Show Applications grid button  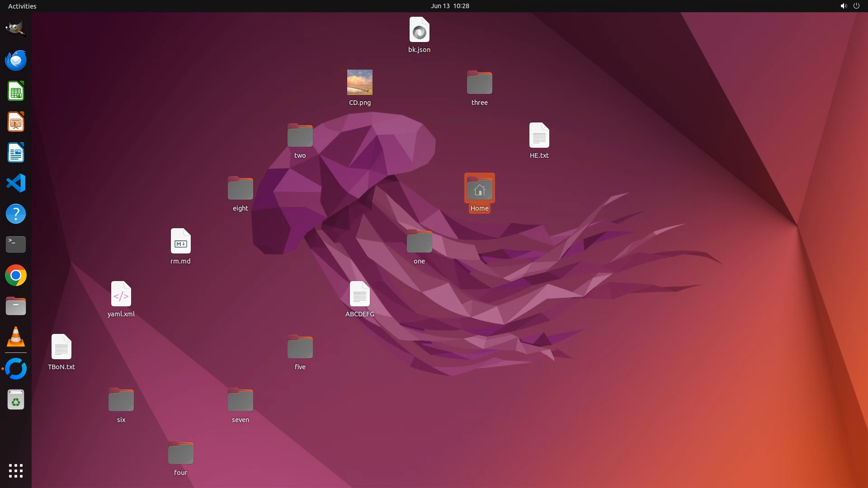pos(16,471)
